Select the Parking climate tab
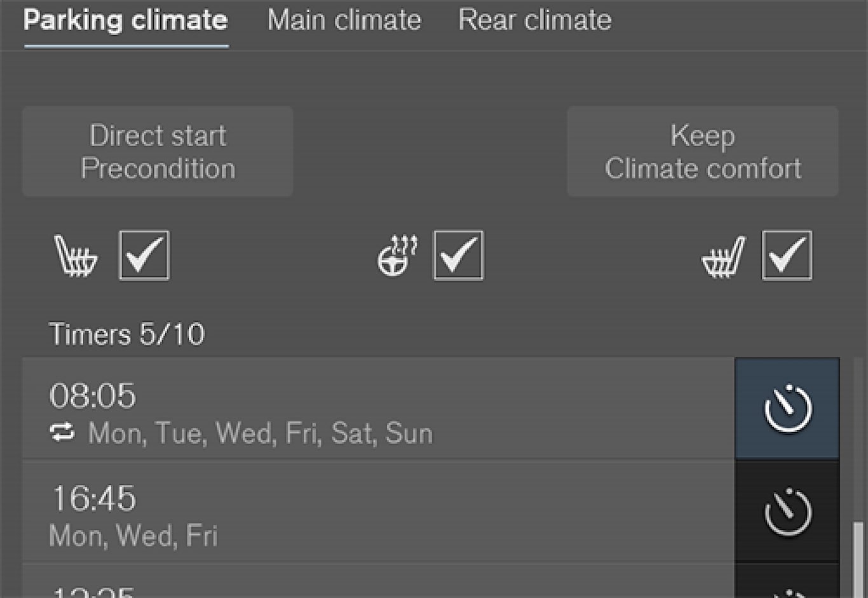 click(x=126, y=20)
